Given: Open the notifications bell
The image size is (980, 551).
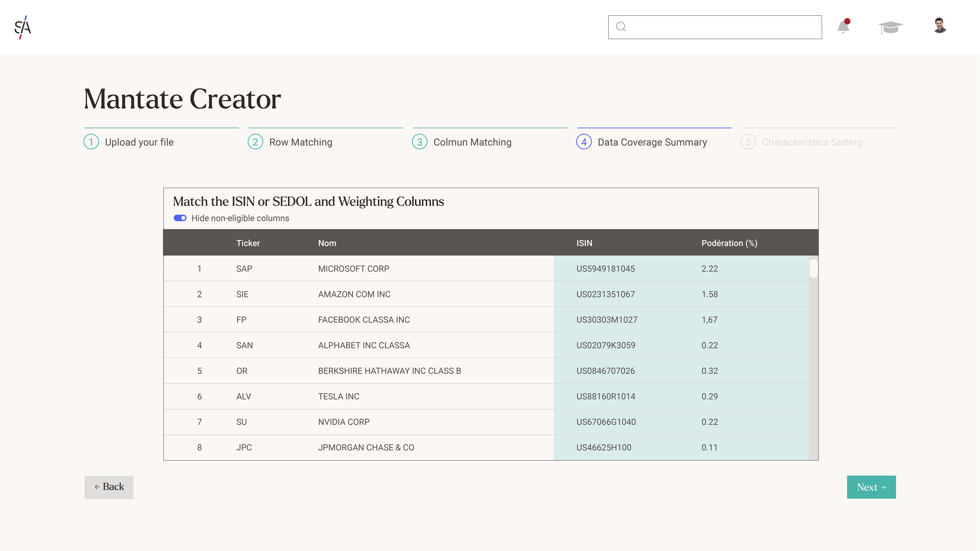Looking at the screenshot, I should point(843,26).
